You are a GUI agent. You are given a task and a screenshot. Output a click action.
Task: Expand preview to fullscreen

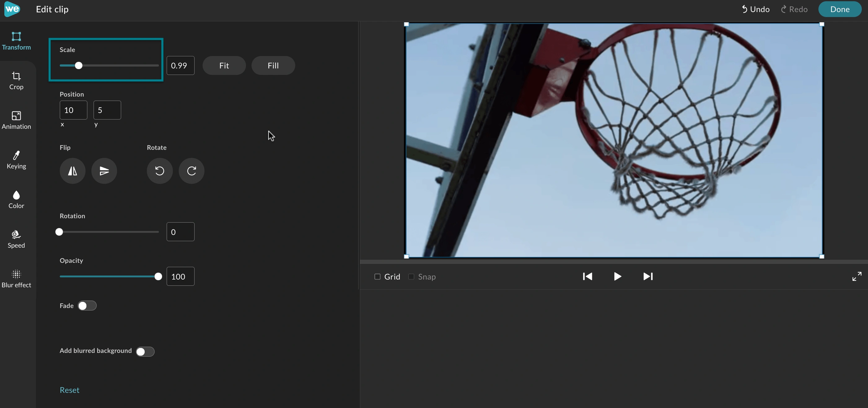click(x=857, y=276)
